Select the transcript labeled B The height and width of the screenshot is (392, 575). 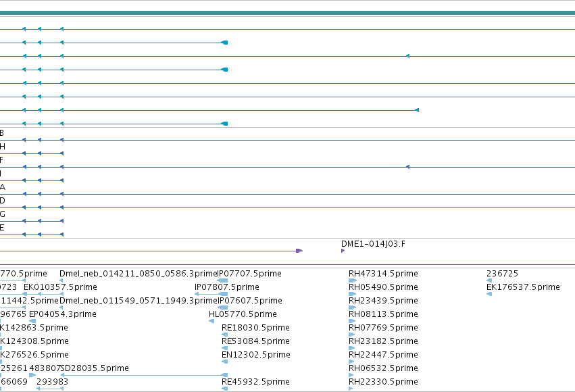coord(288,140)
